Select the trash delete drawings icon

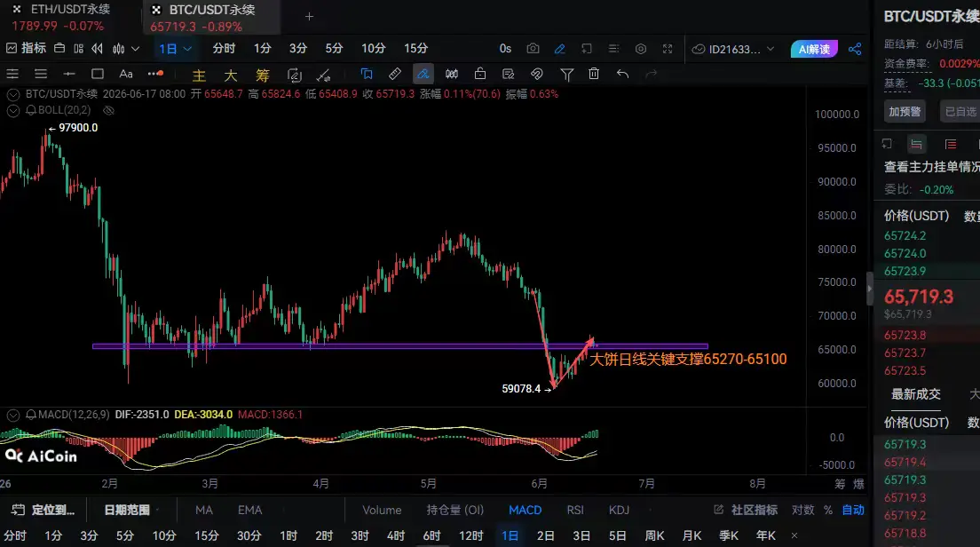(x=594, y=74)
